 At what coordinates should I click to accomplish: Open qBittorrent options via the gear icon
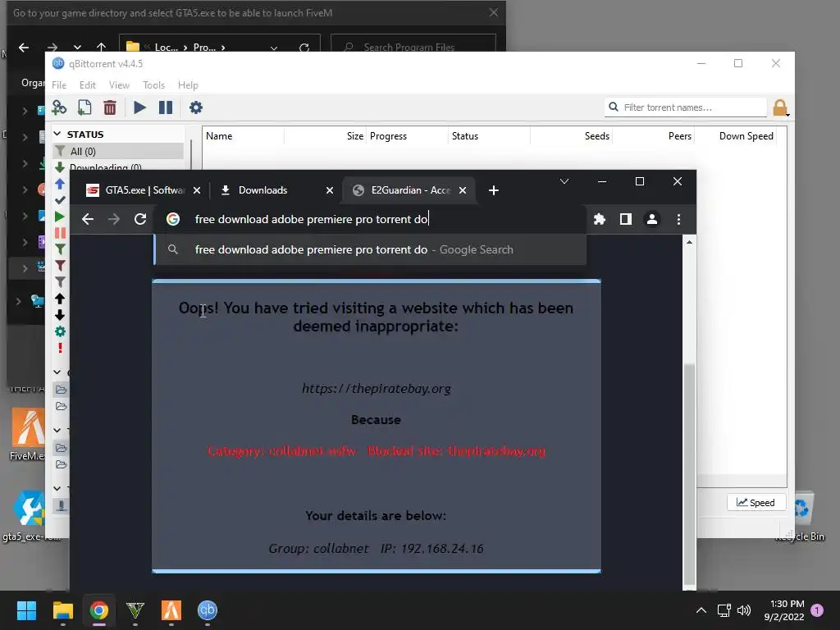point(195,107)
